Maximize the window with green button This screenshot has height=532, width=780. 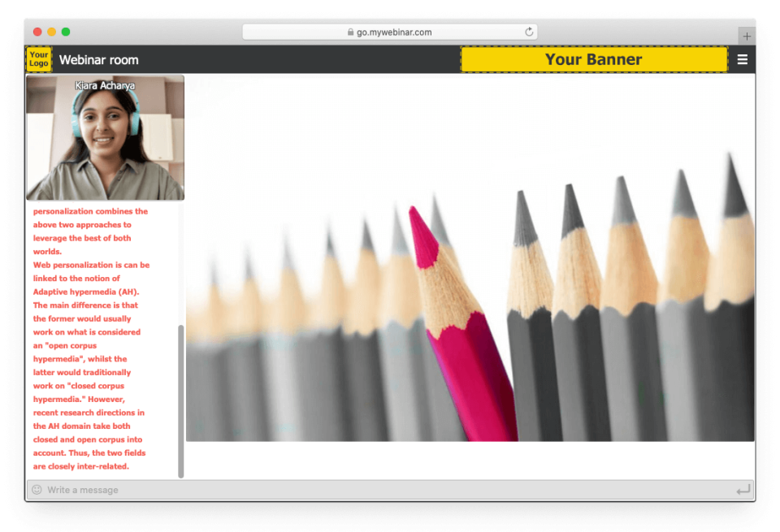[66, 32]
